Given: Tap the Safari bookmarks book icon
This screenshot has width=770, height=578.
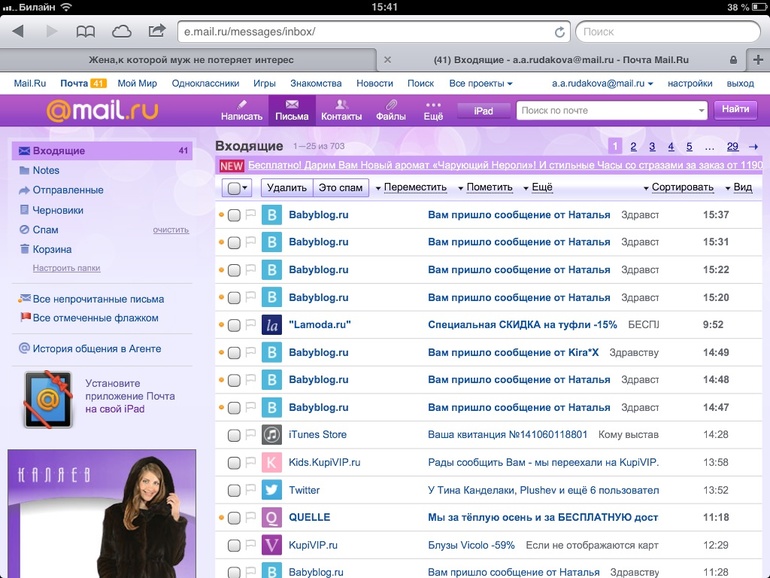Looking at the screenshot, I should point(86,31).
